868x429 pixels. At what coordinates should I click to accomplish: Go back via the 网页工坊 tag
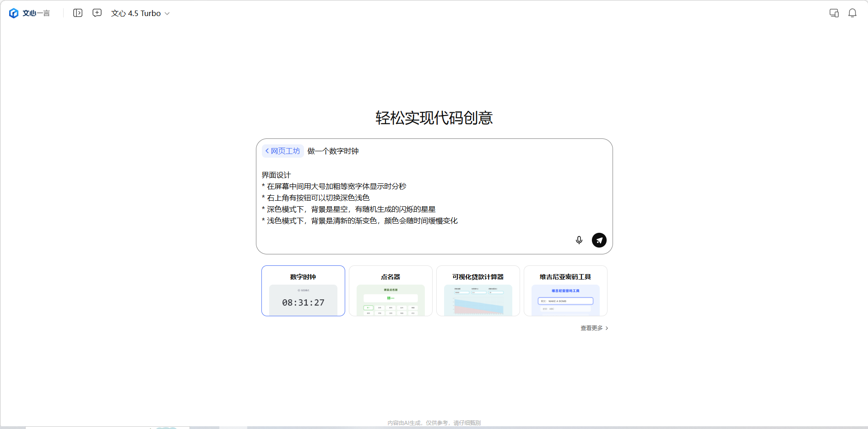point(283,151)
